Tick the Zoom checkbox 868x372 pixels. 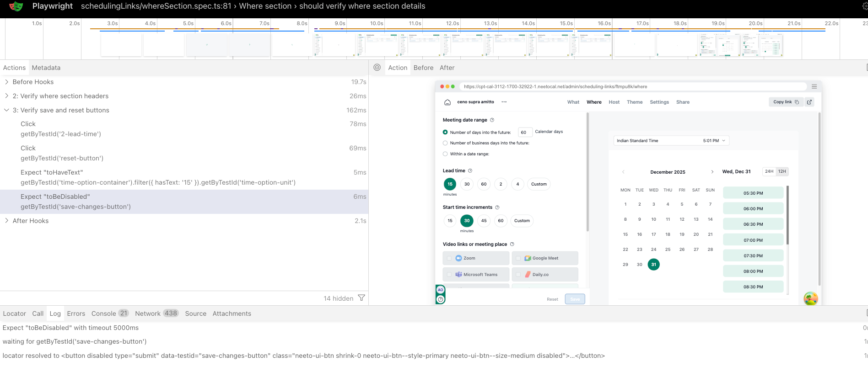(x=449, y=258)
